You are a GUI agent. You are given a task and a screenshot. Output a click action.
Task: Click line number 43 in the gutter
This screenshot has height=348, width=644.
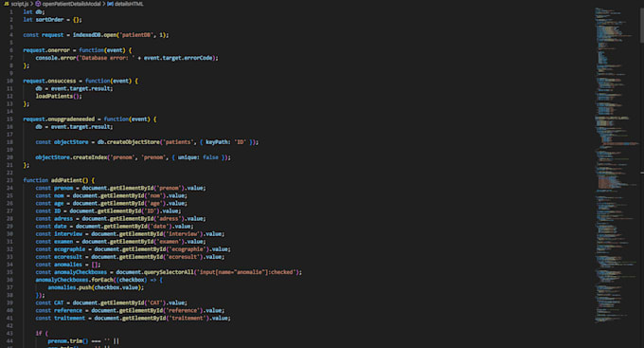pos(9,333)
